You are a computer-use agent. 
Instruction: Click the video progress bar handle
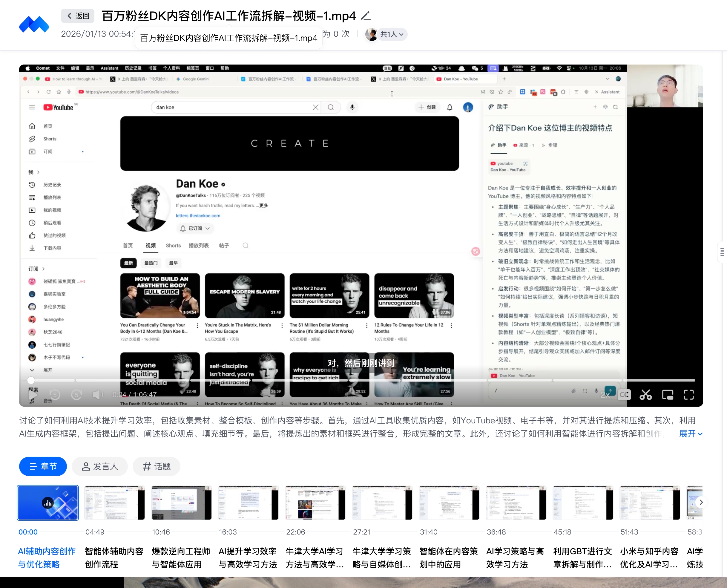[31, 380]
